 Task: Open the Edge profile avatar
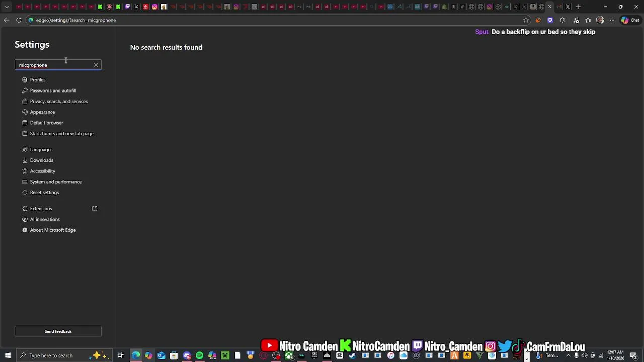(600, 20)
